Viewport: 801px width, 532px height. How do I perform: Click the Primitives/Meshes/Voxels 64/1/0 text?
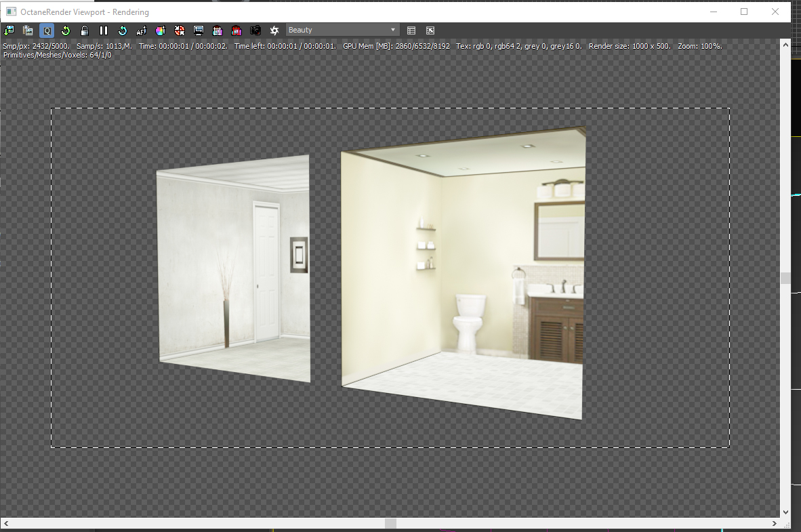coord(57,55)
